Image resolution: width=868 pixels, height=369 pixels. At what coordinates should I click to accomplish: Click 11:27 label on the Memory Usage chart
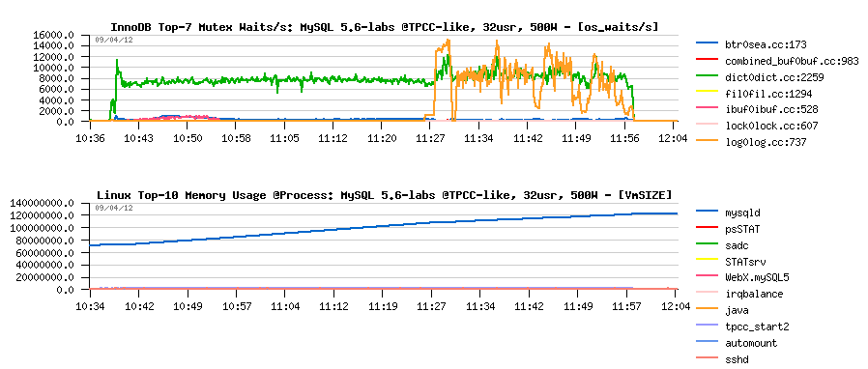(431, 305)
